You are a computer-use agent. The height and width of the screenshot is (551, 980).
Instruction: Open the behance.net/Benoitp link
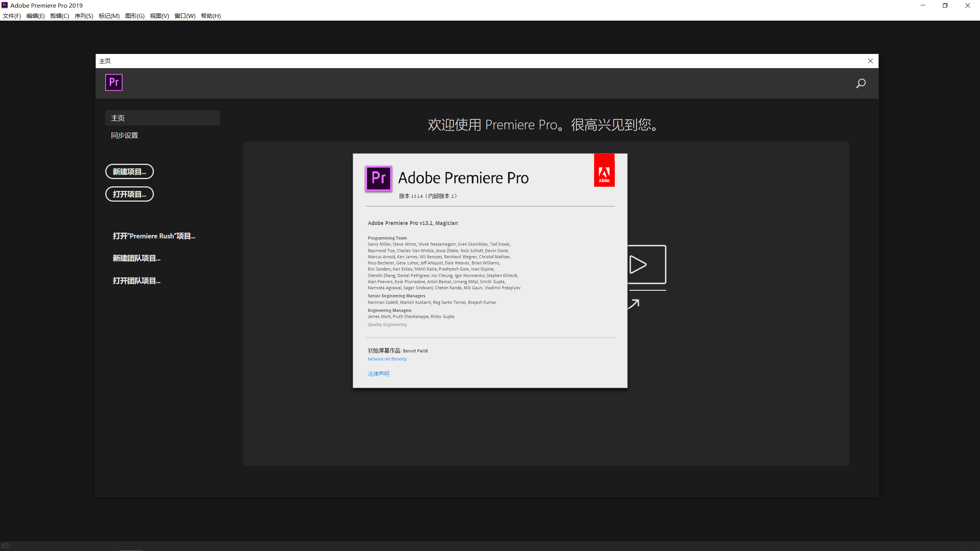[387, 359]
